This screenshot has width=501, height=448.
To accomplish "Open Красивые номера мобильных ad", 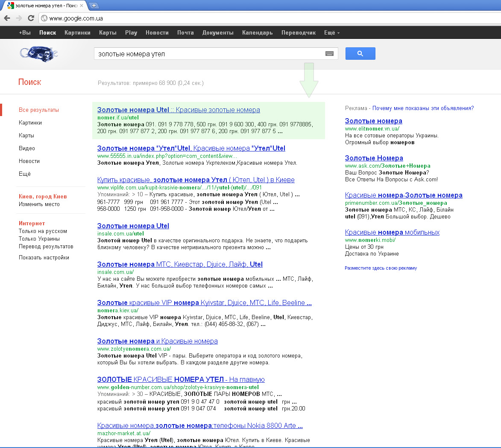I will click(x=392, y=232).
